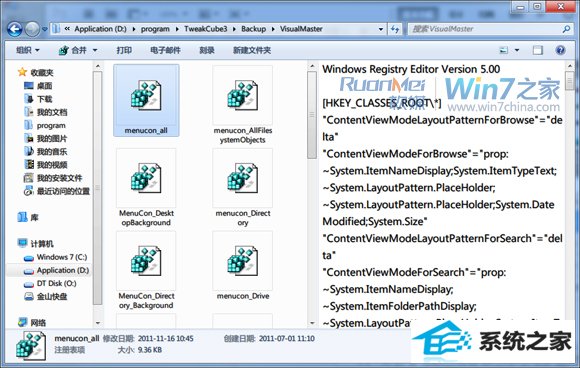Click the Backup breadcrumb segment

pyautogui.click(x=253, y=29)
